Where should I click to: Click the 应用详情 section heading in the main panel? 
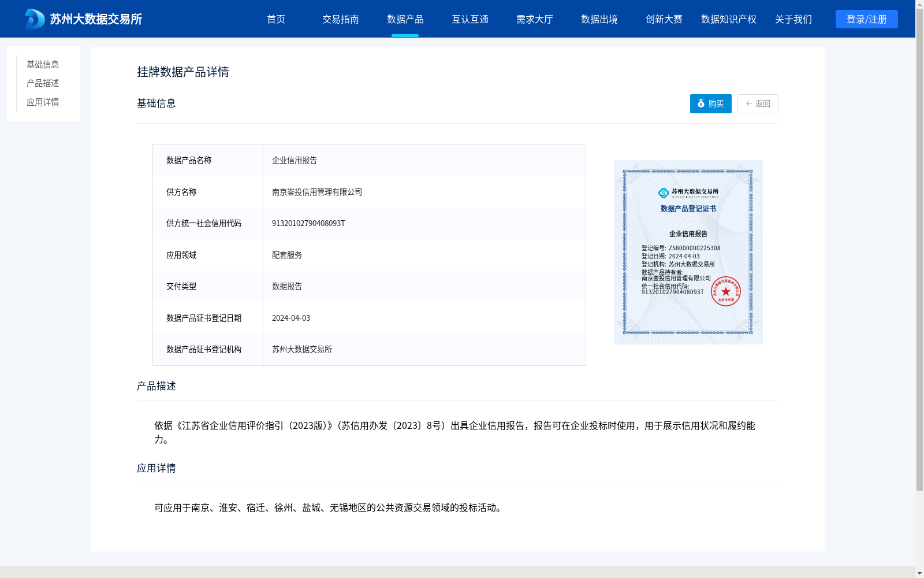pyautogui.click(x=157, y=468)
